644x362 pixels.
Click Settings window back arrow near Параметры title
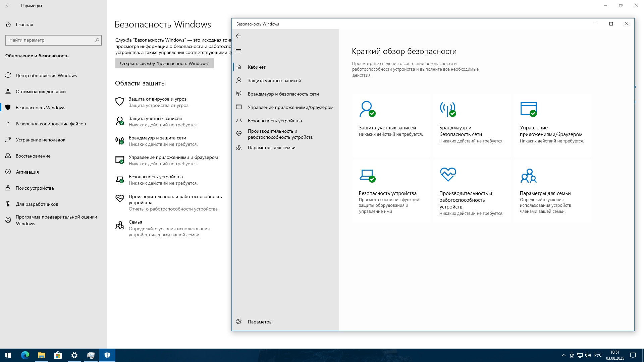tap(8, 5)
